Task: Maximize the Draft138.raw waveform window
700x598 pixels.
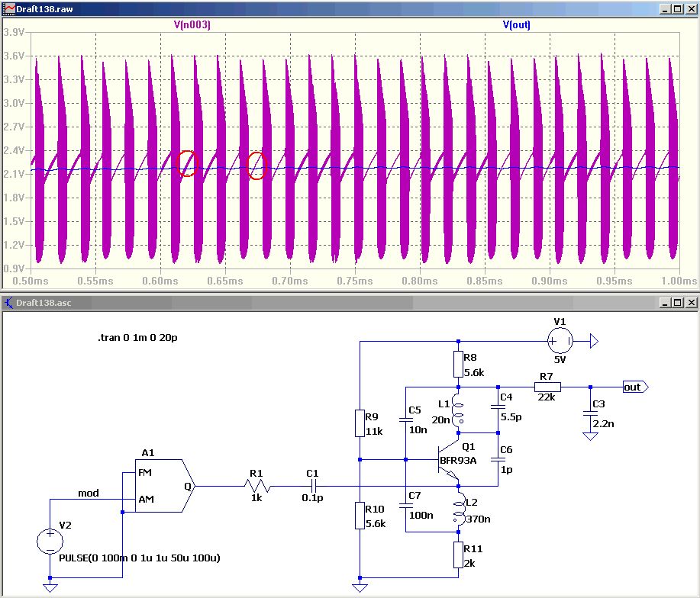Action: coord(676,8)
